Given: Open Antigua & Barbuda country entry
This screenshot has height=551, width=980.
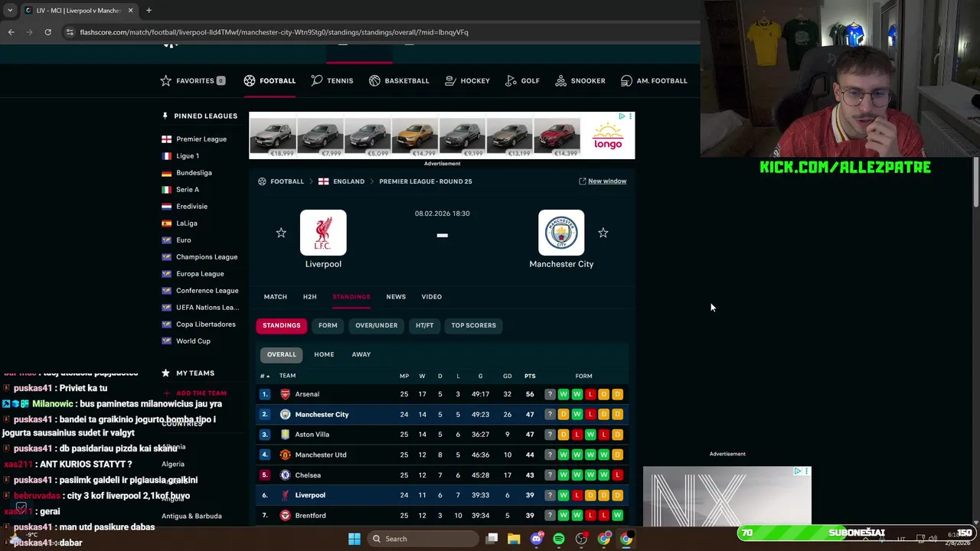Looking at the screenshot, I should (x=191, y=516).
